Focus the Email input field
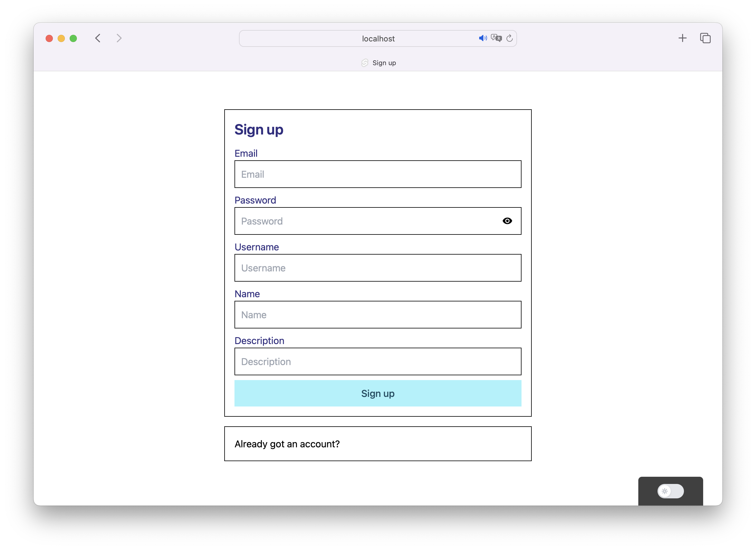Viewport: 756px width, 550px height. [x=378, y=174]
